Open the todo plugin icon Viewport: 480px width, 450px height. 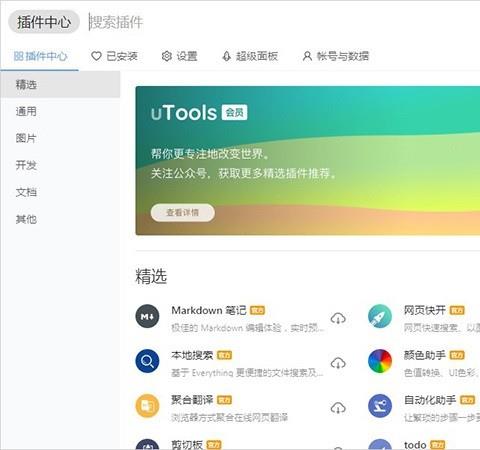[x=380, y=445]
